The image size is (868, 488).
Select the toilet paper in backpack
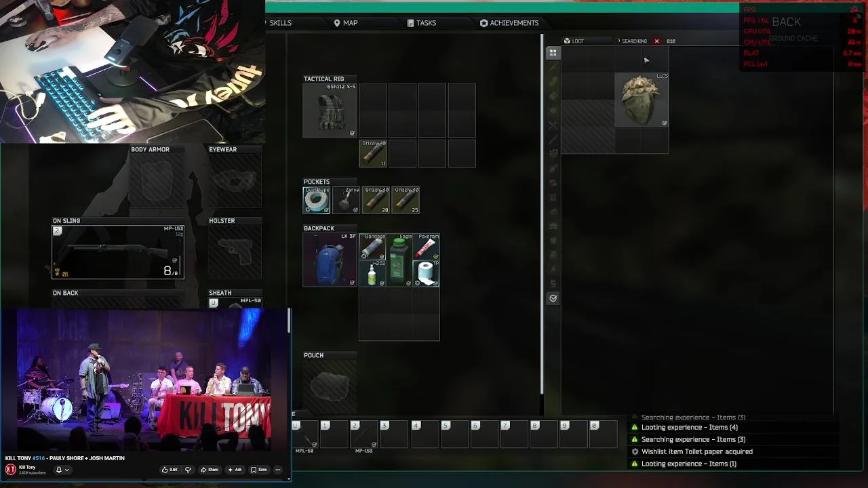[x=426, y=273]
